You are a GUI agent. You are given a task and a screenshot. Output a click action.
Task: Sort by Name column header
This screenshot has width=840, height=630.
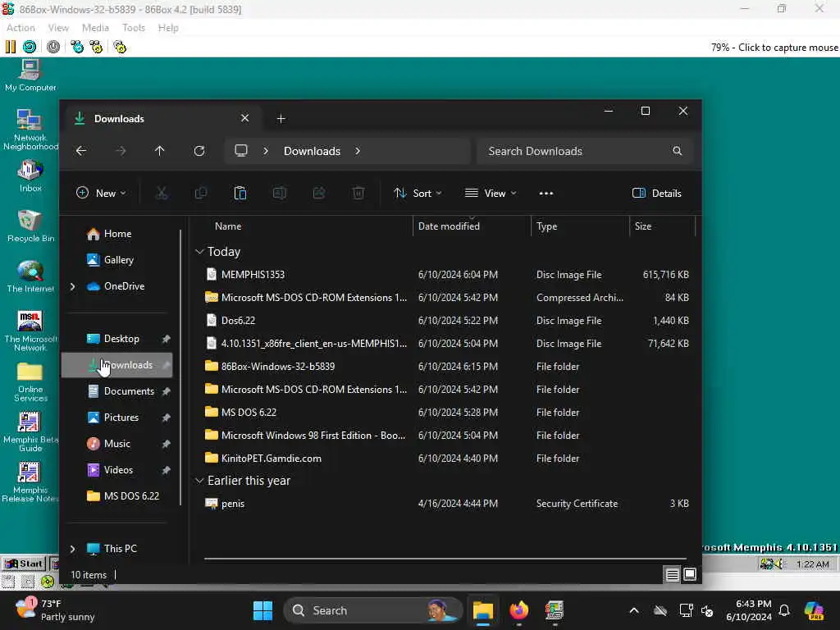(303, 226)
